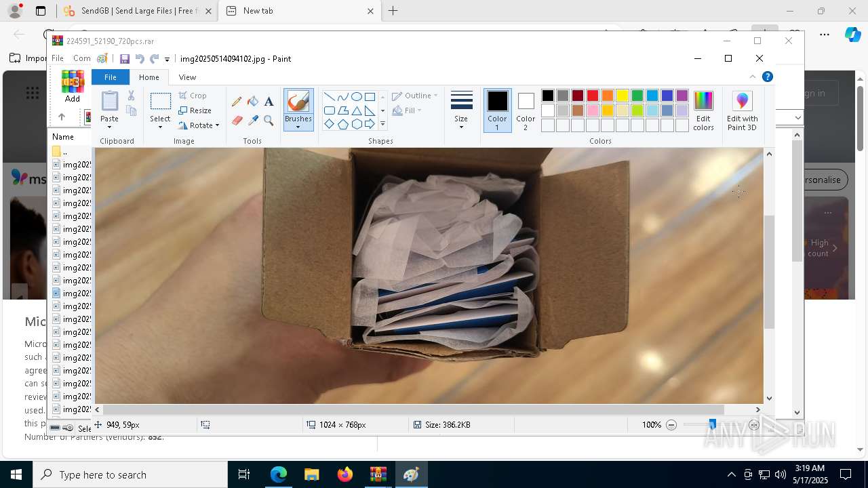Image resolution: width=868 pixels, height=488 pixels.
Task: Pick the Line shape
Action: (329, 96)
